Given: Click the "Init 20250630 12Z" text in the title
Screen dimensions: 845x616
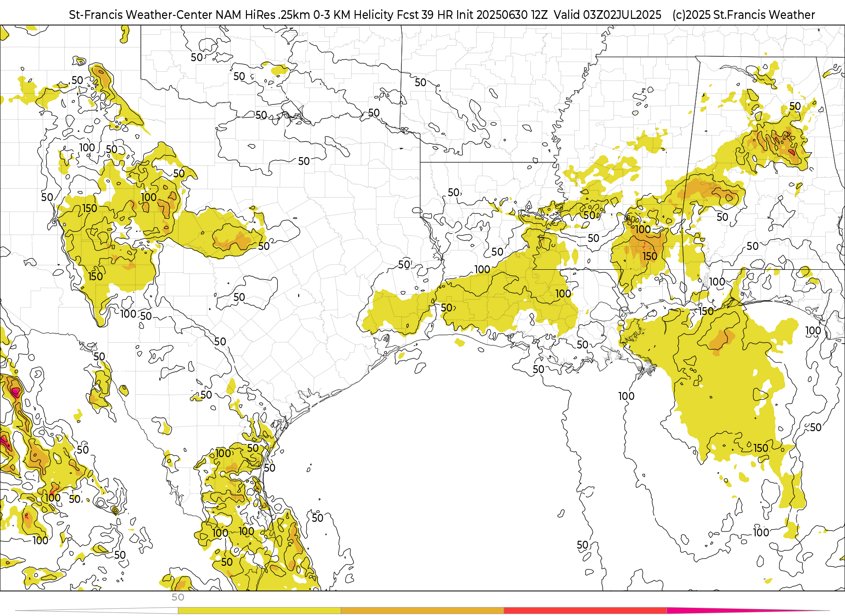Looking at the screenshot, I should click(x=502, y=15).
